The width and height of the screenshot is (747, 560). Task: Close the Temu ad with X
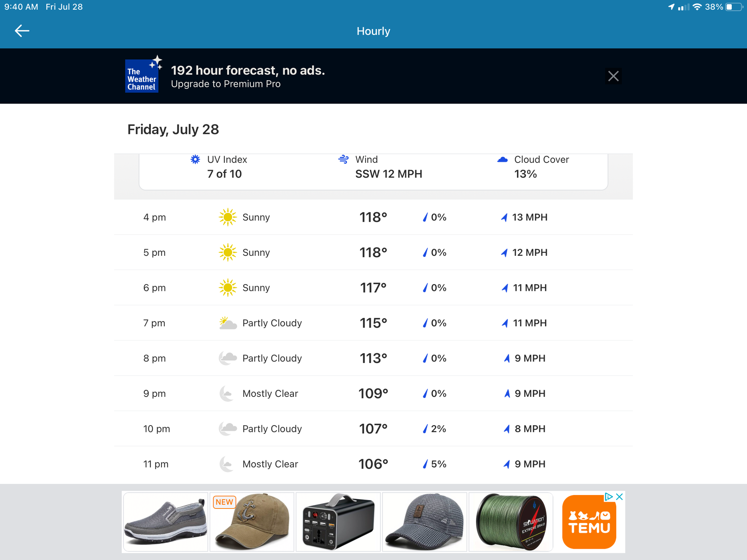pos(619,497)
